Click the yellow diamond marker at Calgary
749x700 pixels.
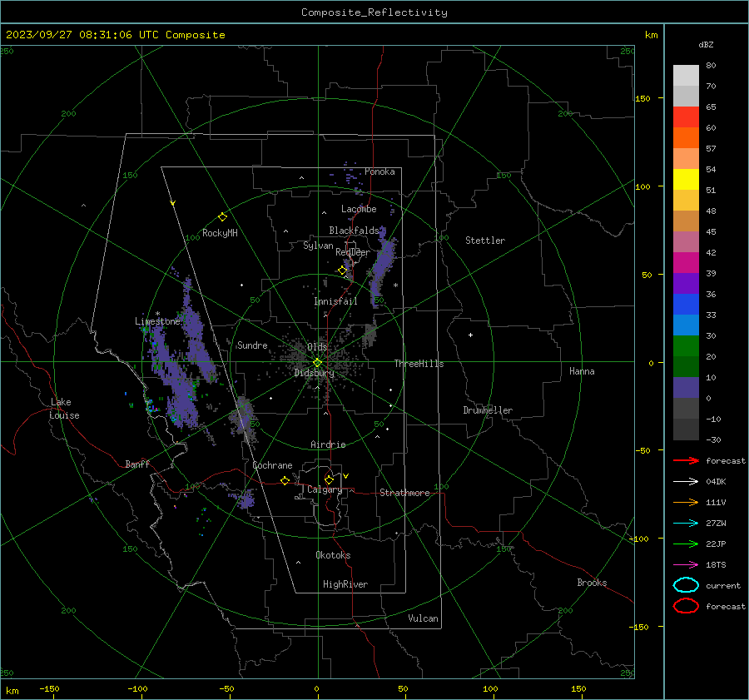tap(329, 479)
